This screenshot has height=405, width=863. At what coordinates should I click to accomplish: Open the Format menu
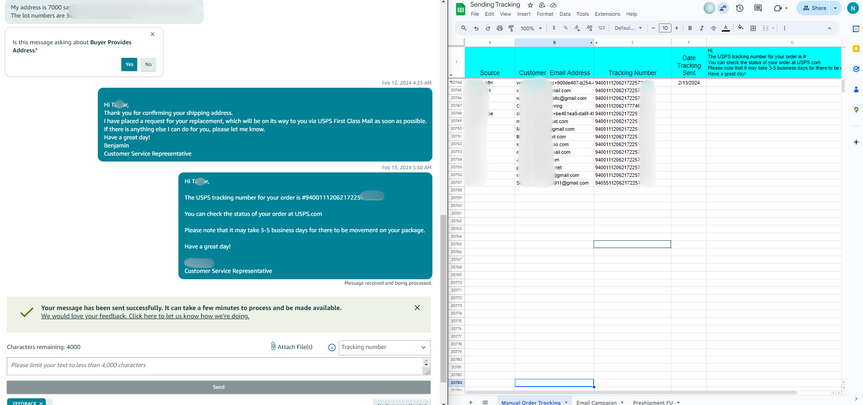tap(545, 14)
